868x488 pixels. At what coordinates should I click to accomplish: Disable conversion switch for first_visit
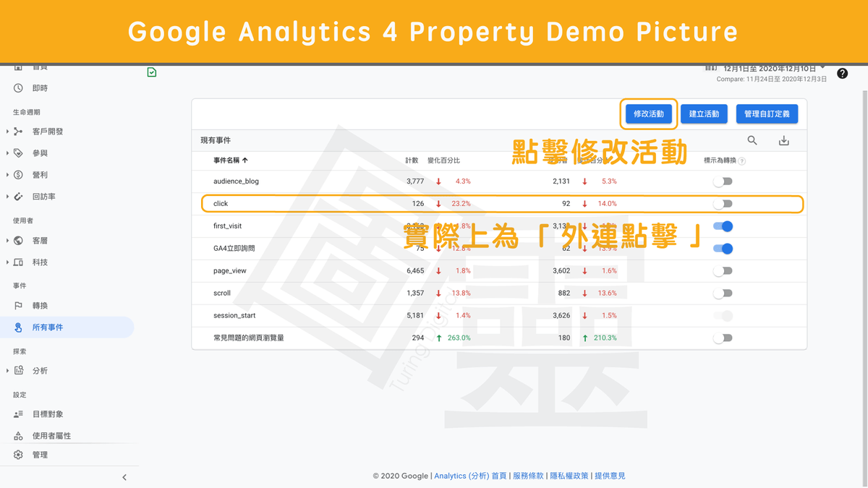(723, 226)
